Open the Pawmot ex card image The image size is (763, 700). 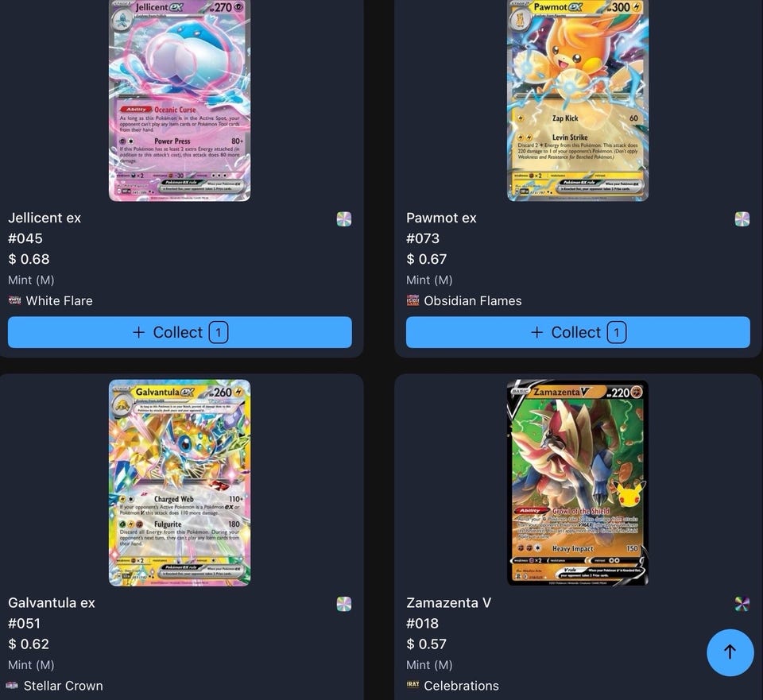(578, 100)
